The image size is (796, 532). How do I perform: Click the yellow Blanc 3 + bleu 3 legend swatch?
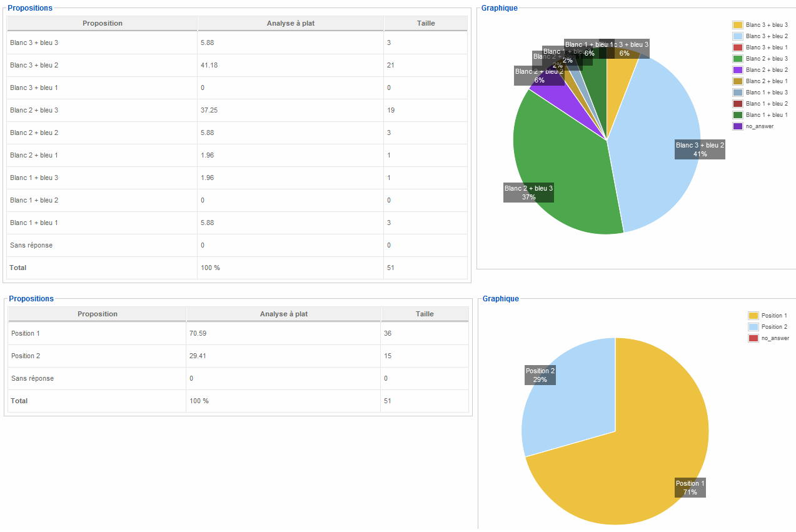tap(737, 25)
